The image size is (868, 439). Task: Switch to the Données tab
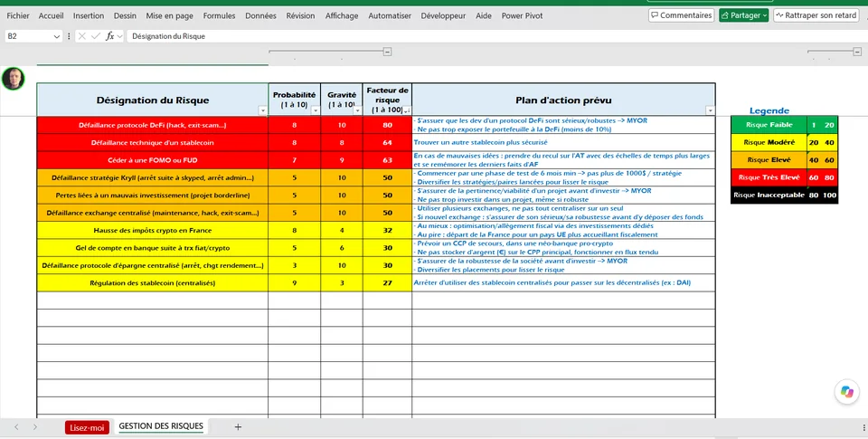tap(260, 16)
